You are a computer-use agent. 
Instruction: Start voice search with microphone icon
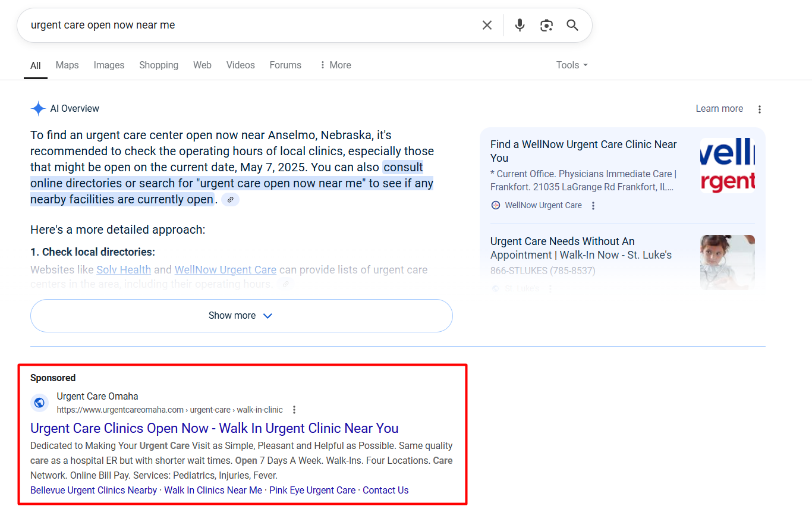(520, 25)
